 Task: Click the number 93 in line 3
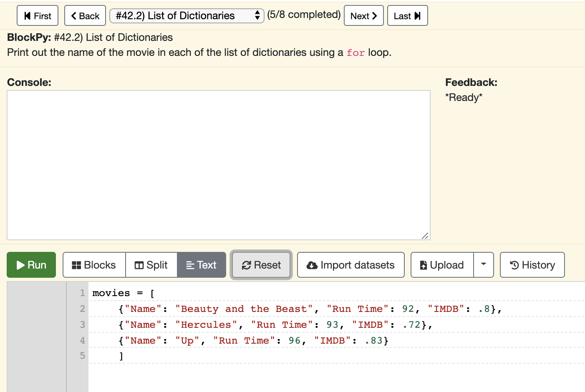333,325
